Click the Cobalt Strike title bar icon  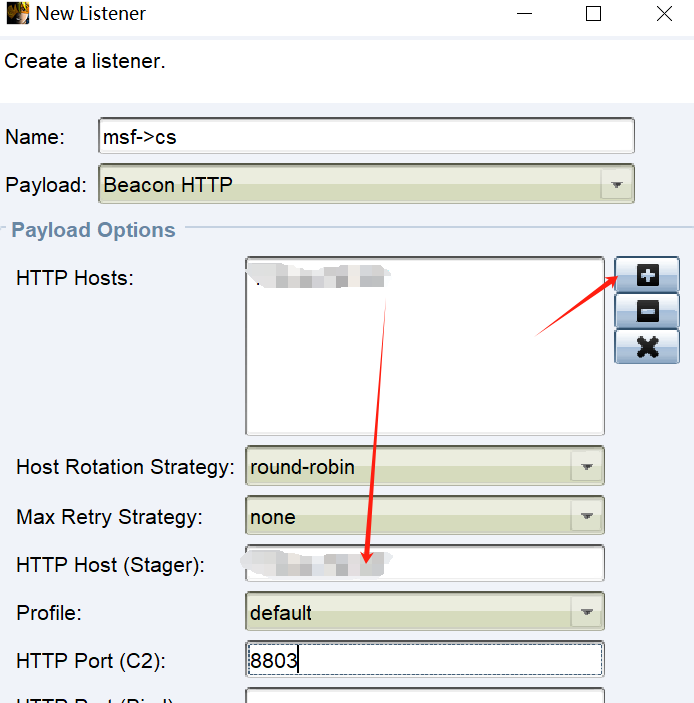click(x=17, y=14)
